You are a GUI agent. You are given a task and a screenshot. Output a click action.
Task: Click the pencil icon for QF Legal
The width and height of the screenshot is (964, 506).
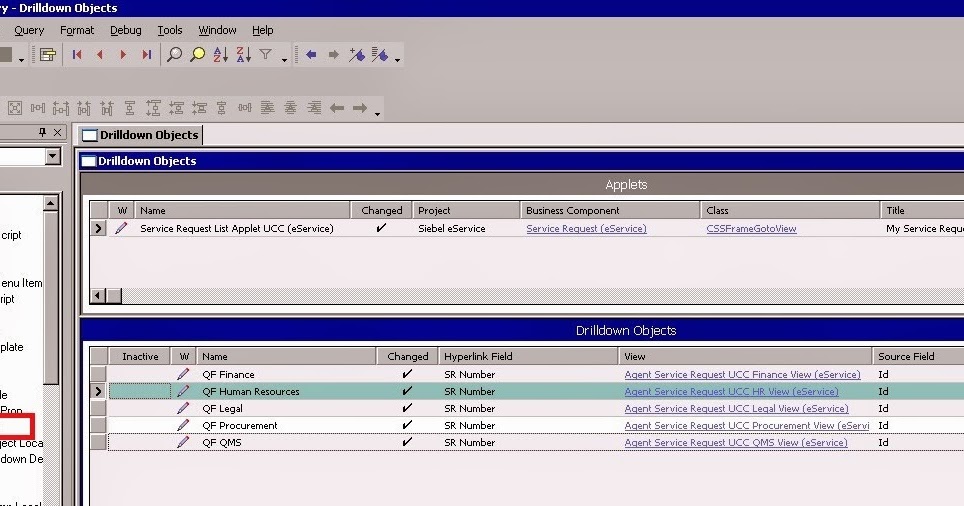click(x=183, y=408)
